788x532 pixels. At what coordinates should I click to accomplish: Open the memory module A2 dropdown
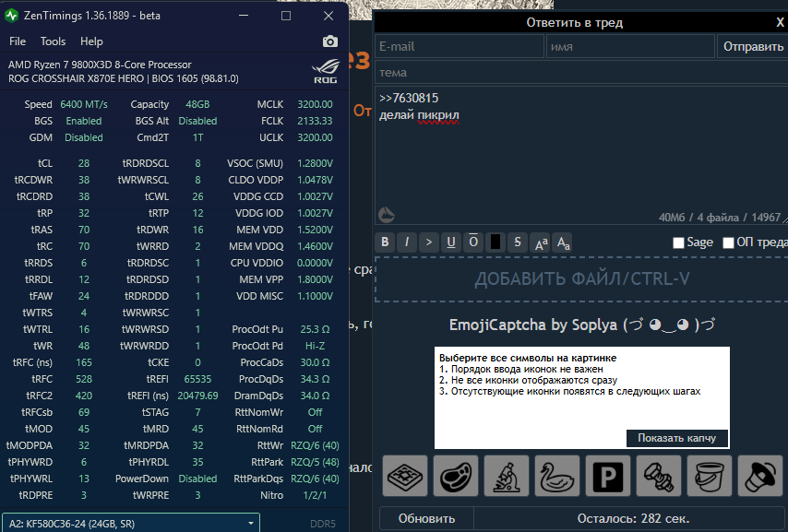coord(131,523)
